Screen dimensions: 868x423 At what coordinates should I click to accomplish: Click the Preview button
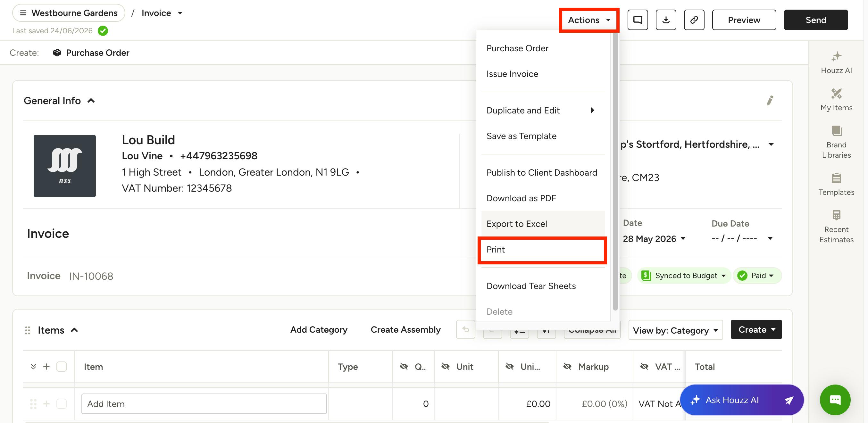pyautogui.click(x=744, y=20)
